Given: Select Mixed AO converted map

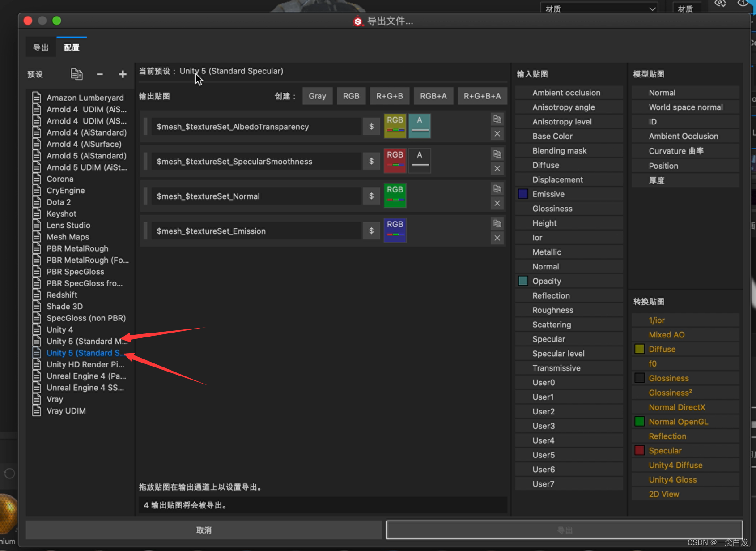Looking at the screenshot, I should [x=685, y=335].
